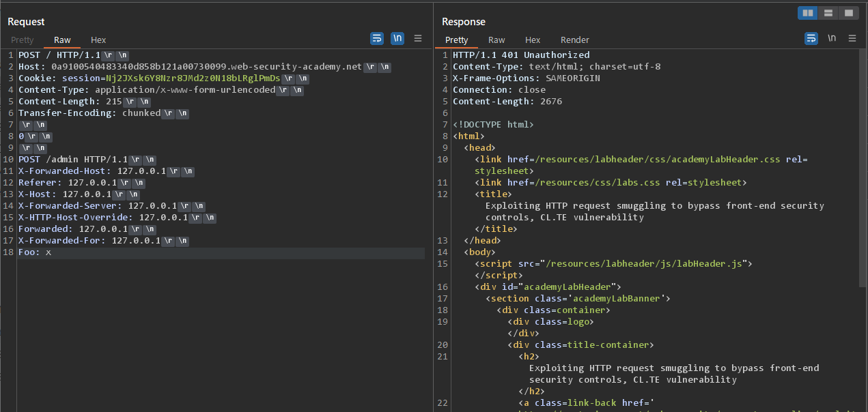Toggle word wrap in Request panel
The height and width of the screenshot is (412, 868).
coord(377,39)
